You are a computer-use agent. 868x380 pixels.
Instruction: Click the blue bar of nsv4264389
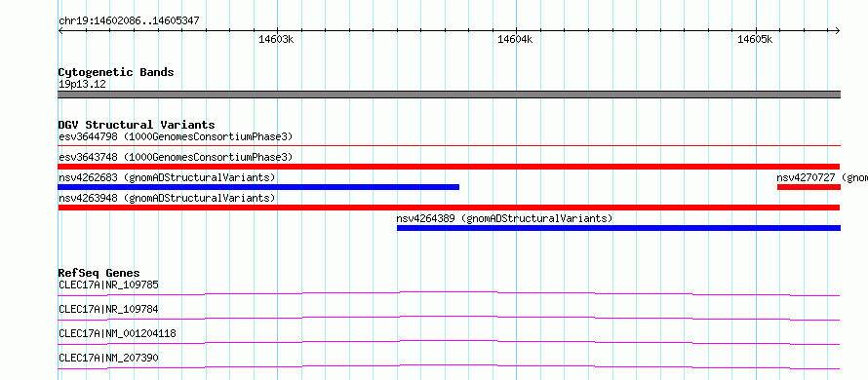point(619,228)
